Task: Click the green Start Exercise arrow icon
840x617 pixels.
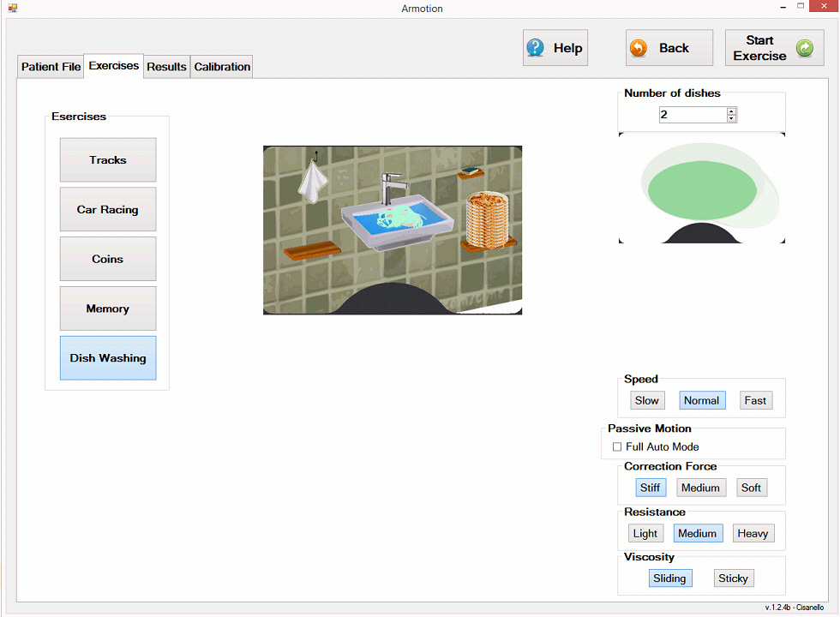Action: [804, 48]
